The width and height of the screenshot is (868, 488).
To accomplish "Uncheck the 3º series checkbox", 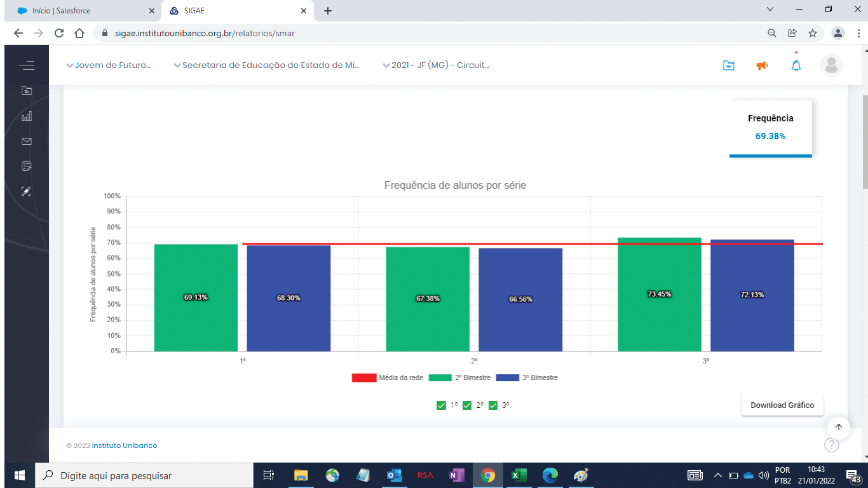I will 493,405.
